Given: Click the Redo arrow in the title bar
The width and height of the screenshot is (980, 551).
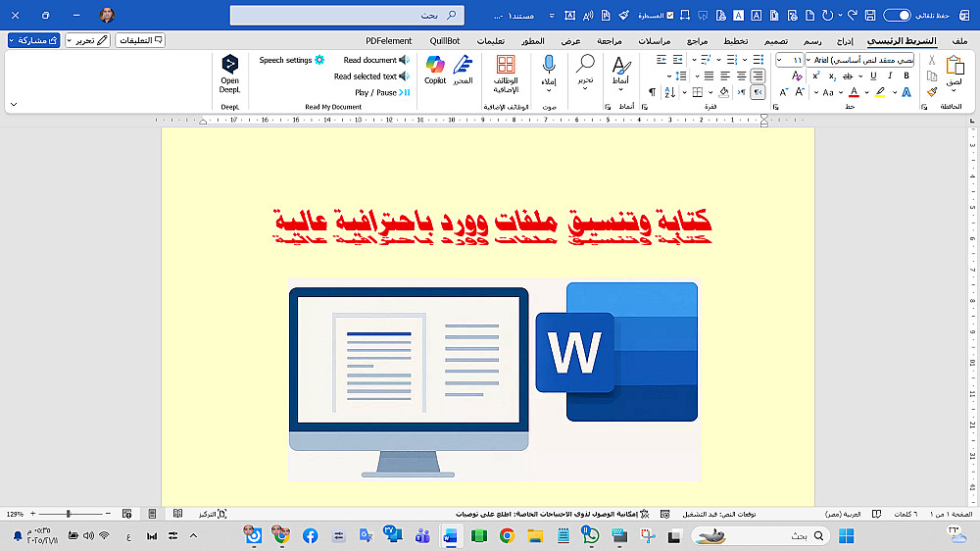Looking at the screenshot, I should point(852,15).
